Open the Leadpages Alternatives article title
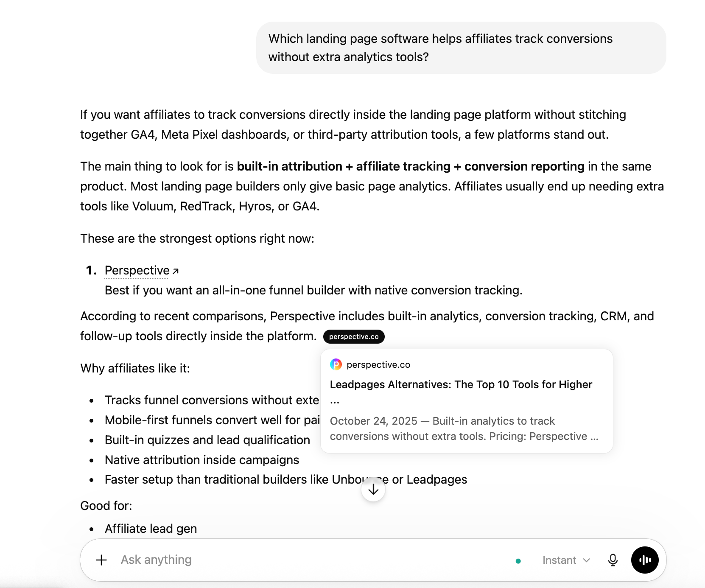 coord(461,392)
